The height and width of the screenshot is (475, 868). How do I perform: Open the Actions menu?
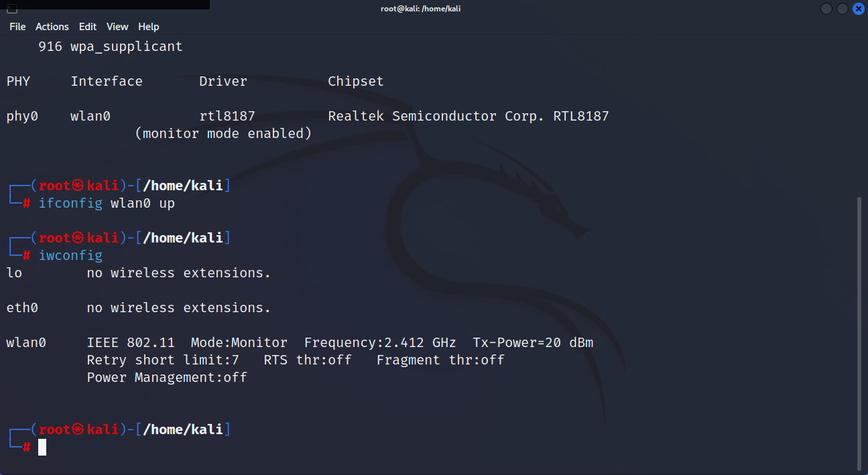[x=52, y=27]
